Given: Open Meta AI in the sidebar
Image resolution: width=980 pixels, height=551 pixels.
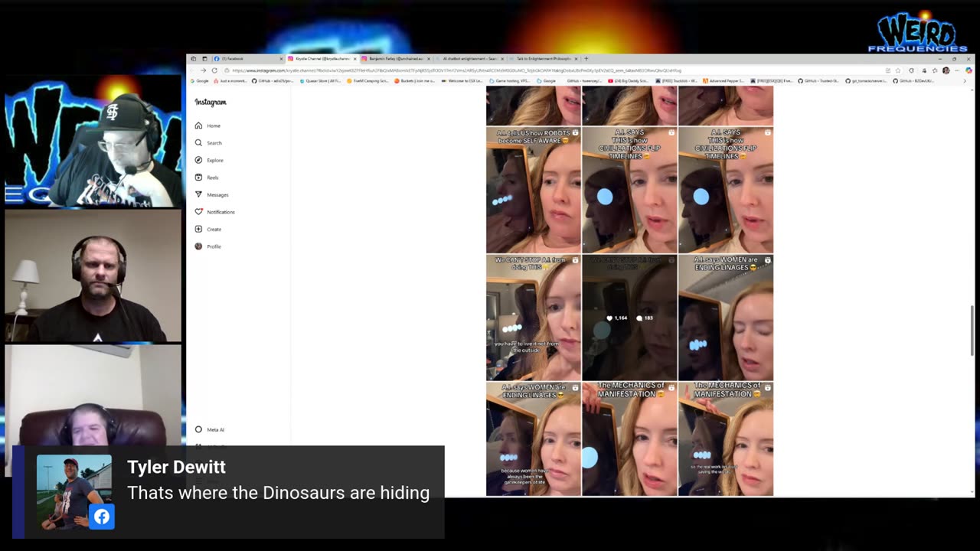Looking at the screenshot, I should pos(210,429).
